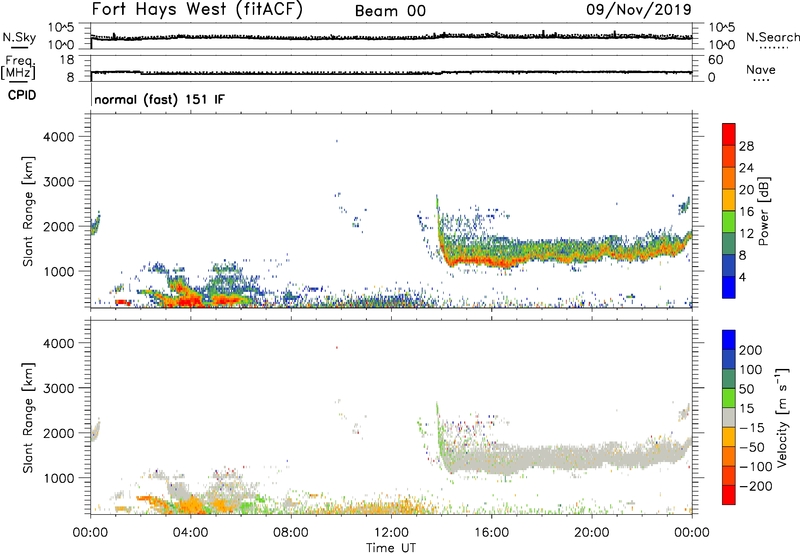This screenshot has height=554, width=800.
Task: Click the 'Nave' legend label
Action: [761, 70]
